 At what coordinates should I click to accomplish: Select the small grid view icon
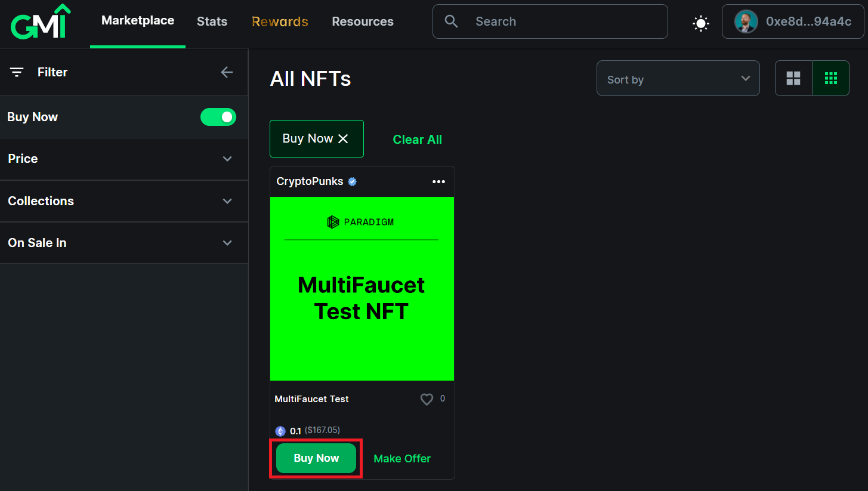pyautogui.click(x=830, y=78)
